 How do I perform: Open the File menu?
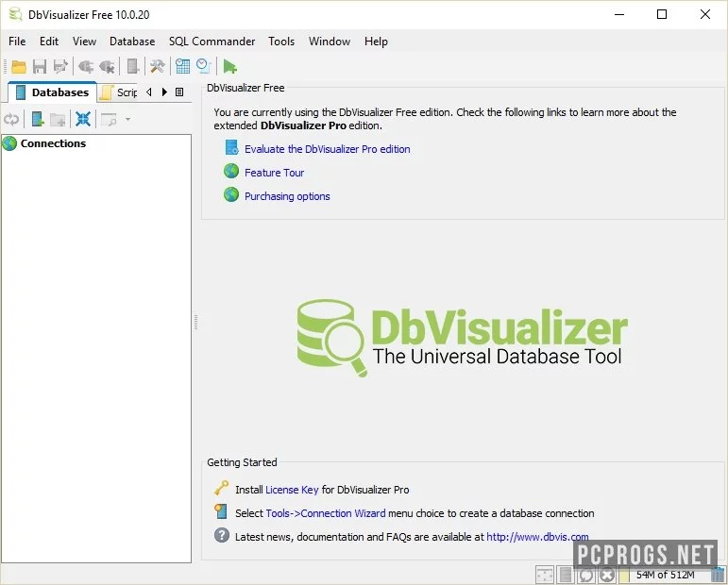click(x=17, y=42)
